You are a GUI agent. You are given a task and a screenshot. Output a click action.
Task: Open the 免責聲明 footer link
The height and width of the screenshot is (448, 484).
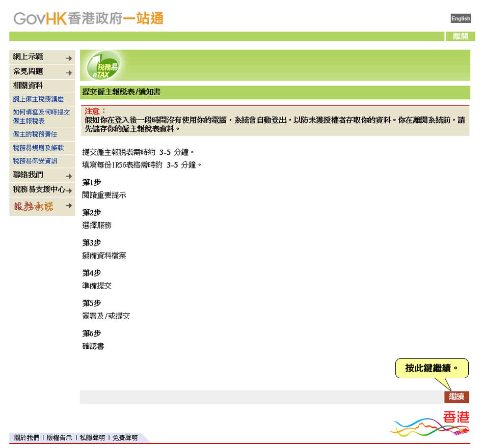125,437
